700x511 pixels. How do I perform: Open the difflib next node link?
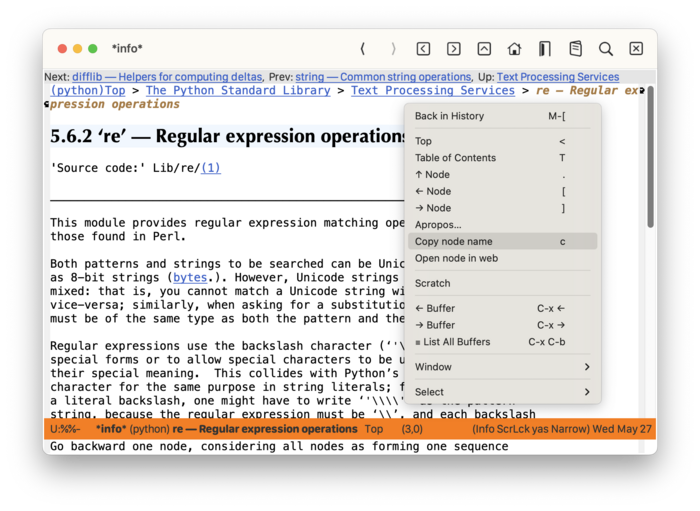[167, 77]
